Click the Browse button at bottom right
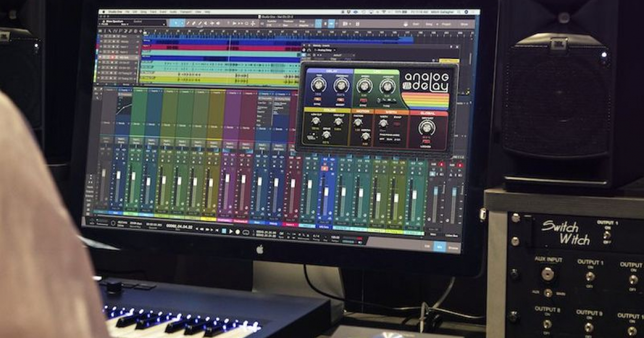 455,247
